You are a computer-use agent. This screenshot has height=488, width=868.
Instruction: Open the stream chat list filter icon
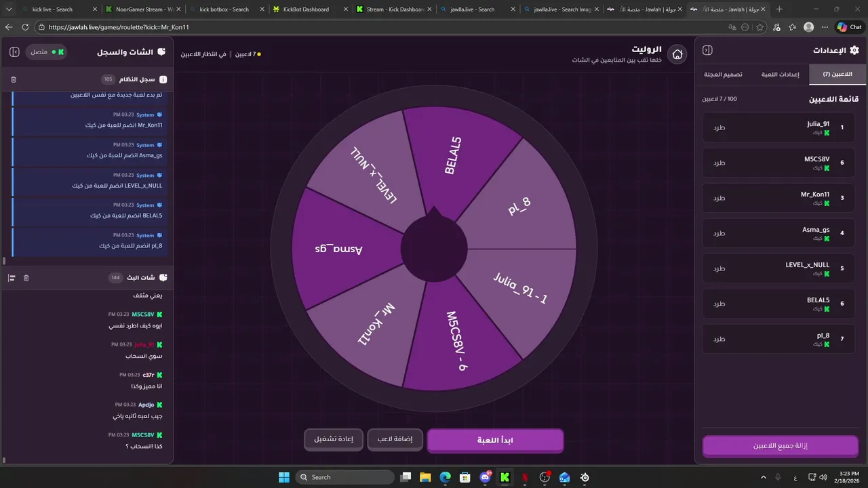click(x=12, y=278)
